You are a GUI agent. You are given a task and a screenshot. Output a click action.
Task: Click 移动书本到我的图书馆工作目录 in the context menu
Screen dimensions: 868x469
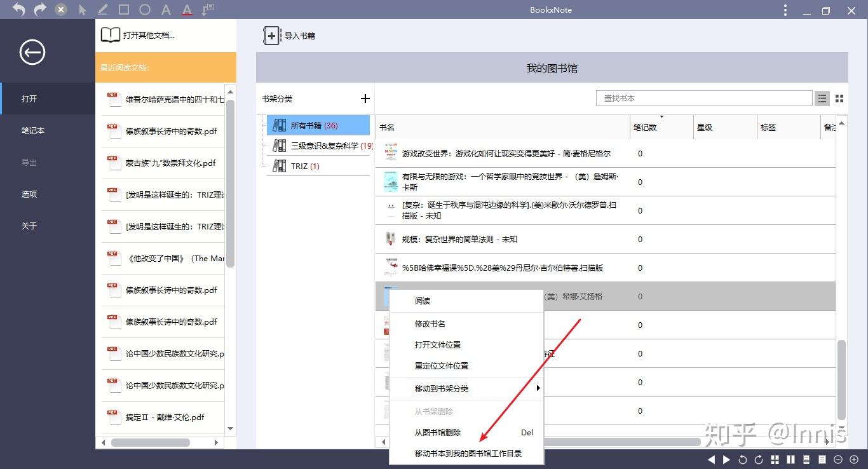click(466, 453)
